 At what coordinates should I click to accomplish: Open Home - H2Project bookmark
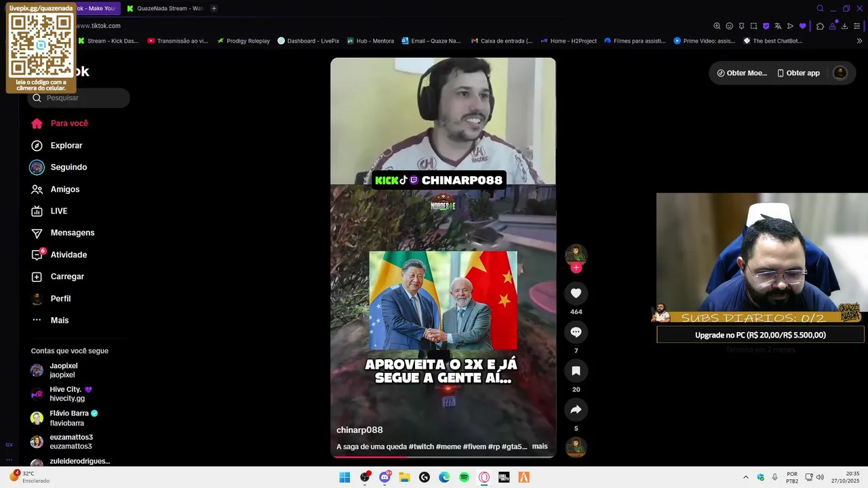click(569, 41)
